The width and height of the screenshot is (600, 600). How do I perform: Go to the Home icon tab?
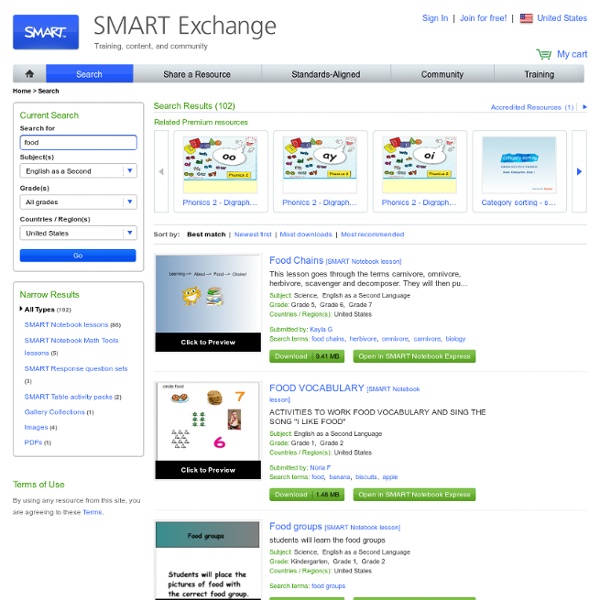[29, 73]
